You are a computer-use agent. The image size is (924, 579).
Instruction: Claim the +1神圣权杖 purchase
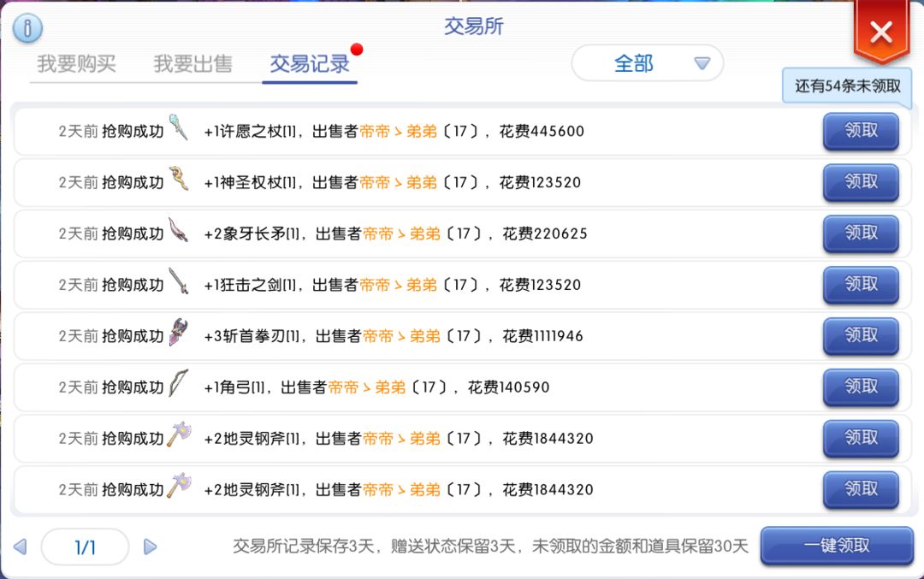861,182
